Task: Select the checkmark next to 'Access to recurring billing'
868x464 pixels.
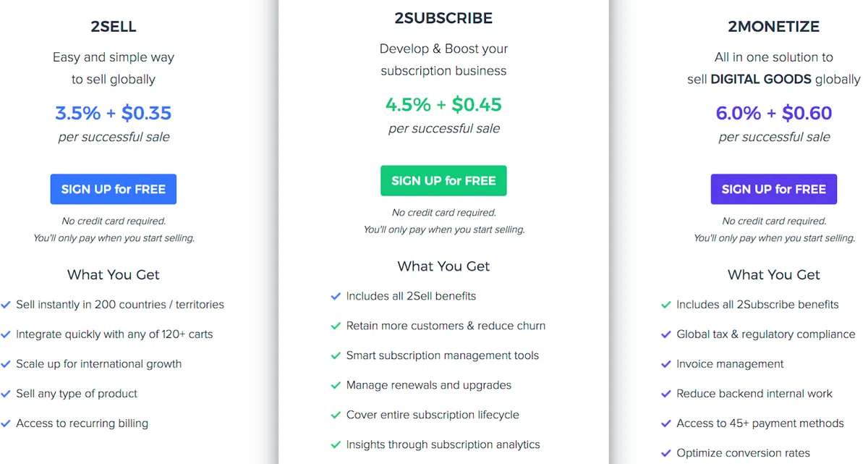Action: (x=7, y=423)
